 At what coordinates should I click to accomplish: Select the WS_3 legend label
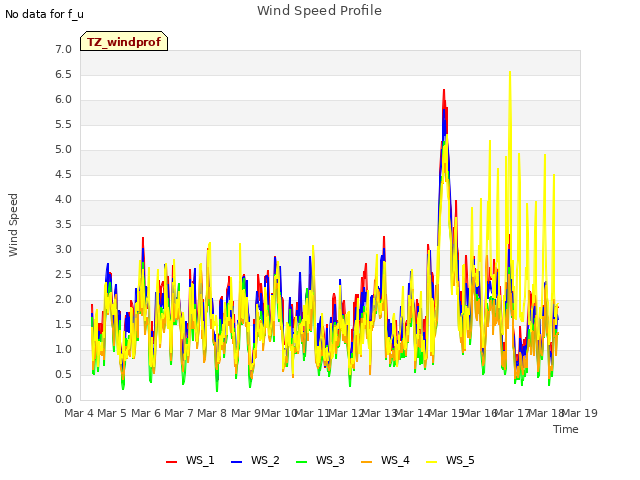[x=330, y=460]
